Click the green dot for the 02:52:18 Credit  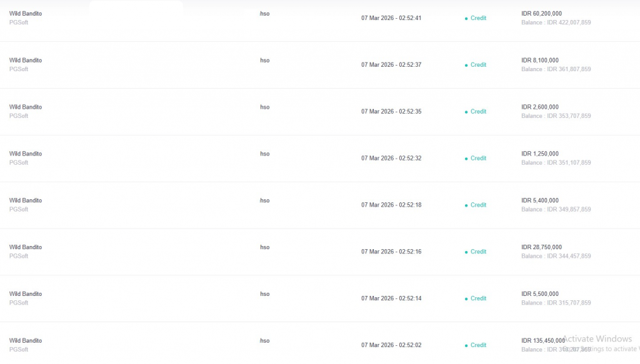coord(466,205)
